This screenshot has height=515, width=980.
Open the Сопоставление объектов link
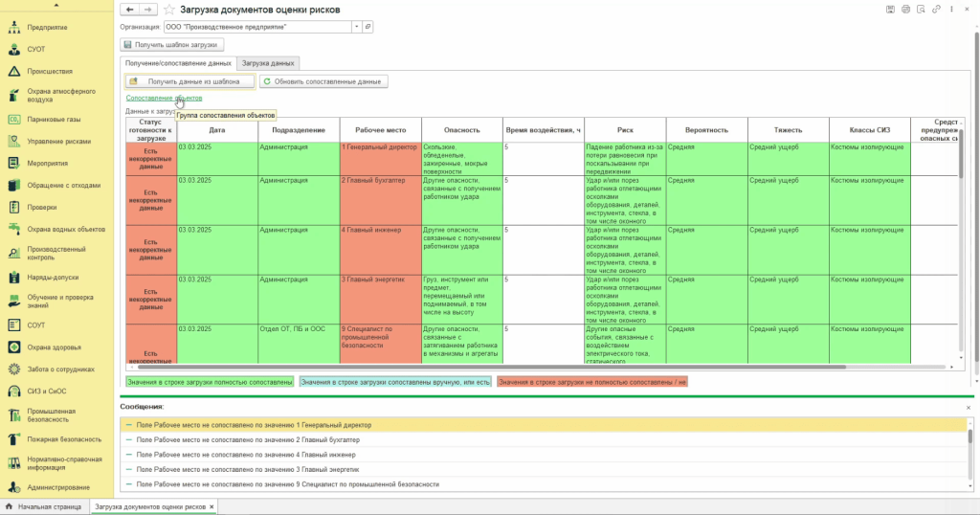[164, 99]
